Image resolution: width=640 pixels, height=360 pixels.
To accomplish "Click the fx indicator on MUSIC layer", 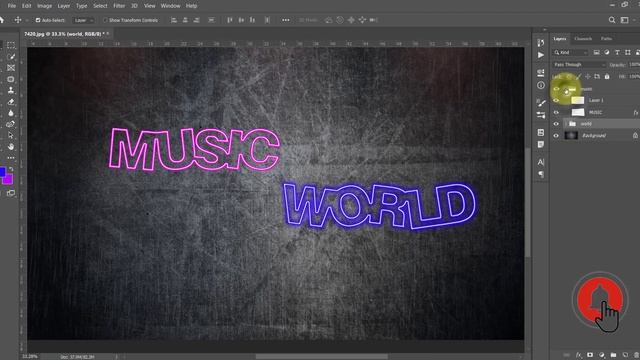I will 636,112.
